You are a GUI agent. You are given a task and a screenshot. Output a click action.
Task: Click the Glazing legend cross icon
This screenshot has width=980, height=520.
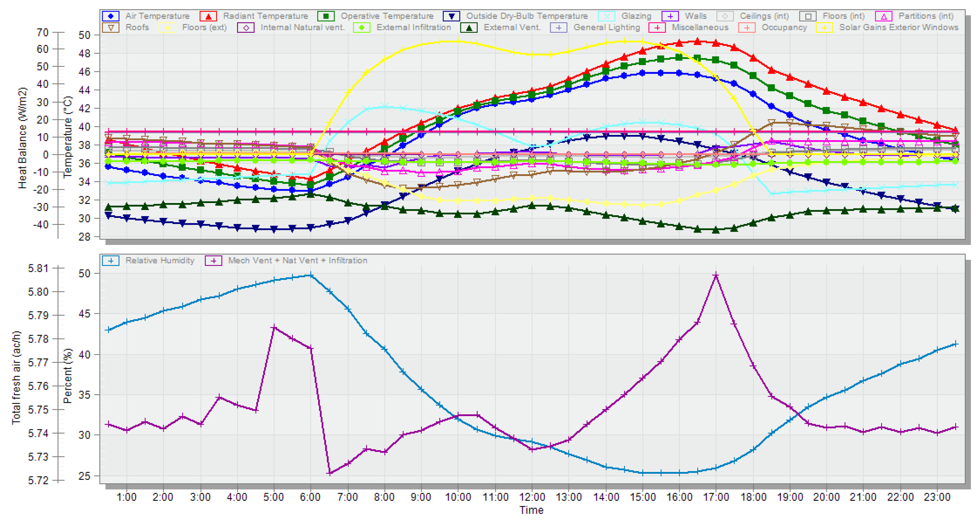606,16
